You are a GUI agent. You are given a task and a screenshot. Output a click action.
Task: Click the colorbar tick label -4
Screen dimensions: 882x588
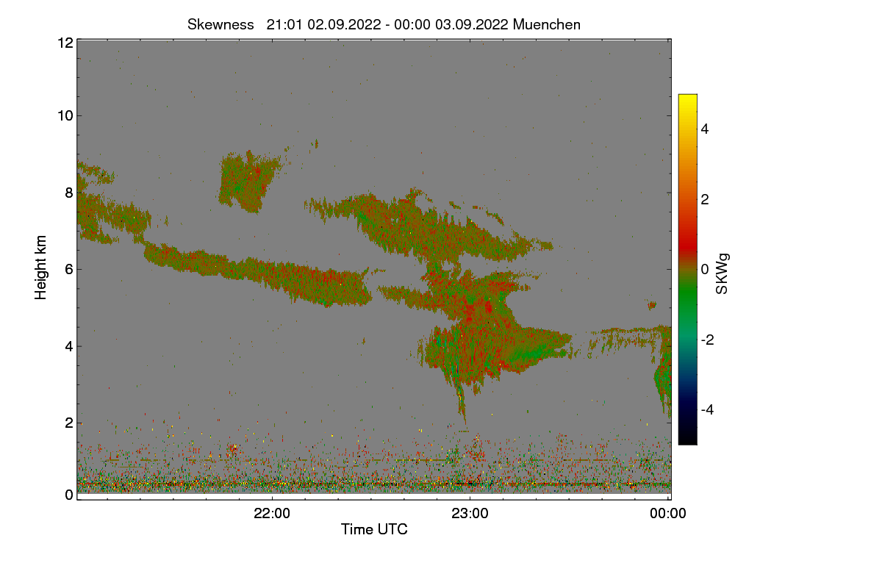click(x=709, y=409)
